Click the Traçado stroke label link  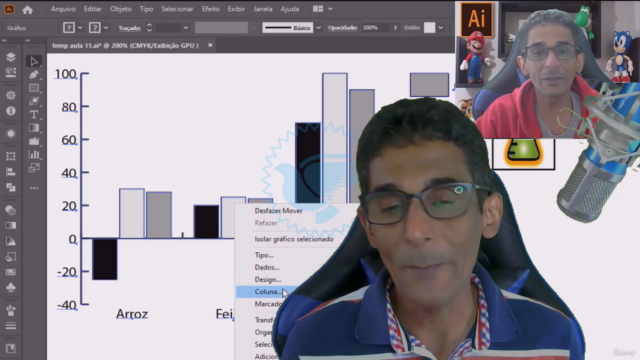click(x=129, y=28)
